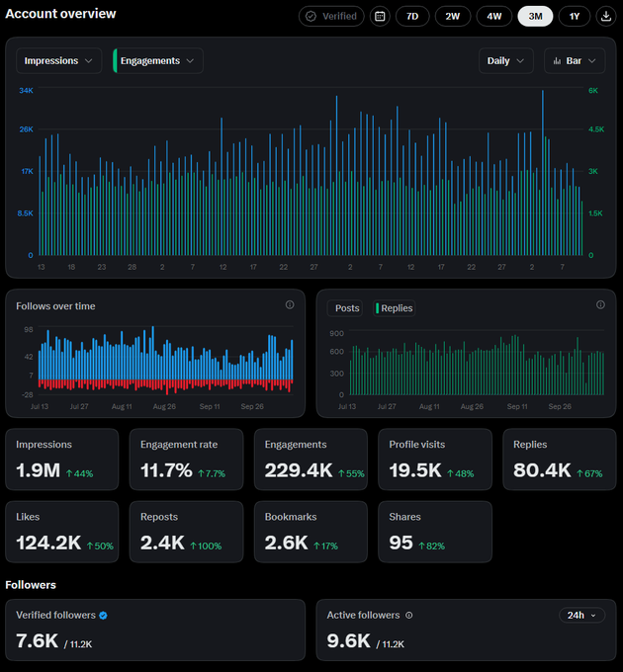Screen dimensions: 623x672
Task: Open the Engagement rate 11.7% card
Action: (186, 459)
